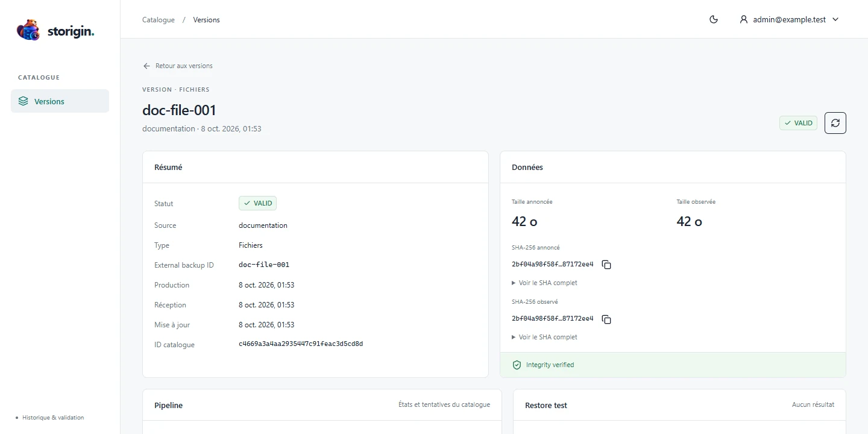Click External backup ID value doc-file-001

[264, 265]
